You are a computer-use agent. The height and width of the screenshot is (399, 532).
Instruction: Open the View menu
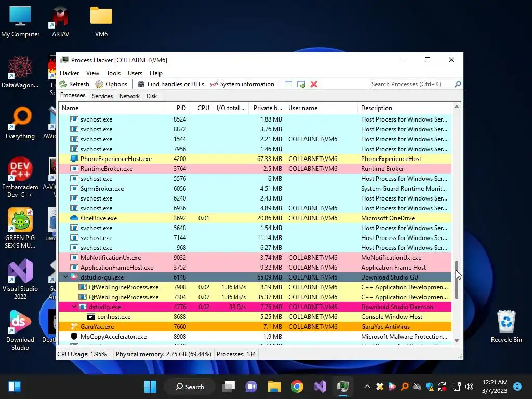click(x=92, y=73)
